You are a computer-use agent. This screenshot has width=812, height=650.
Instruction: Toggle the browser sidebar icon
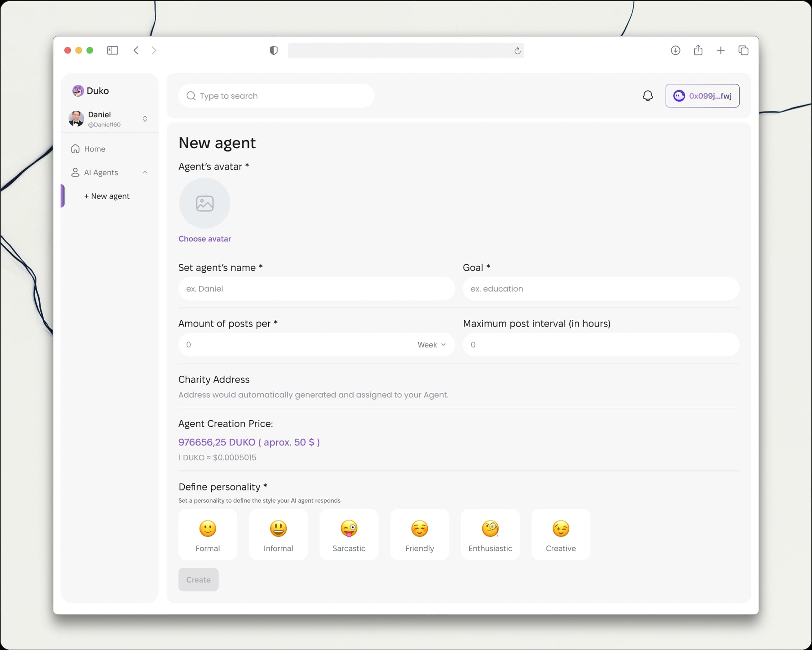pos(112,50)
